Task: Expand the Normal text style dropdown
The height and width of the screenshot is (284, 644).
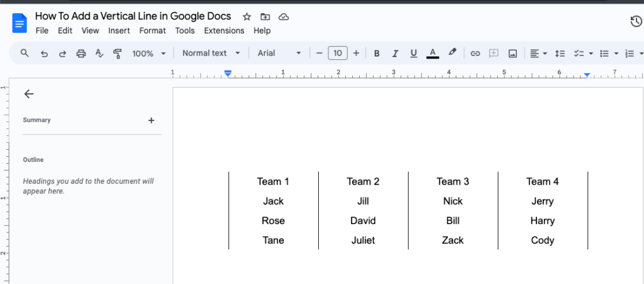Action: pos(211,54)
